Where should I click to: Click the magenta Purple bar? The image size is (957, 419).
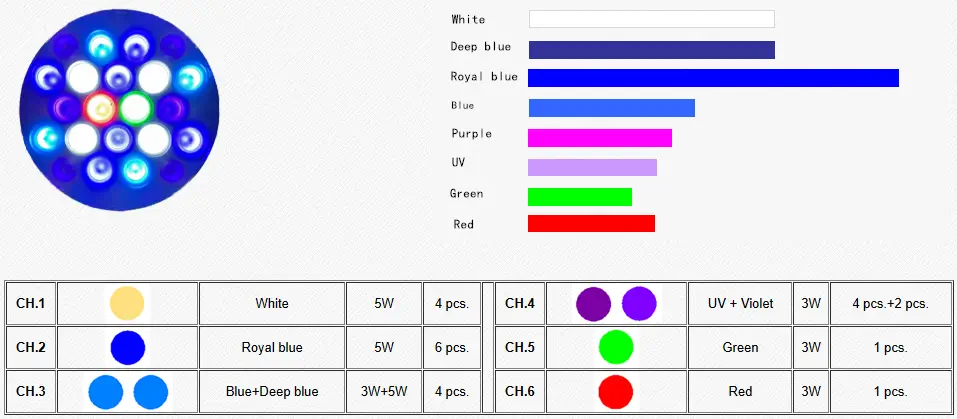tap(599, 138)
